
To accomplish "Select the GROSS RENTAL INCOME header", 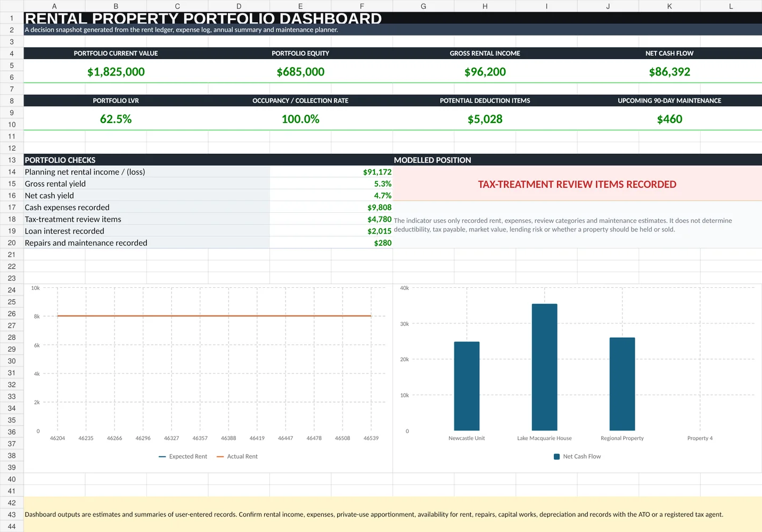I will [485, 53].
